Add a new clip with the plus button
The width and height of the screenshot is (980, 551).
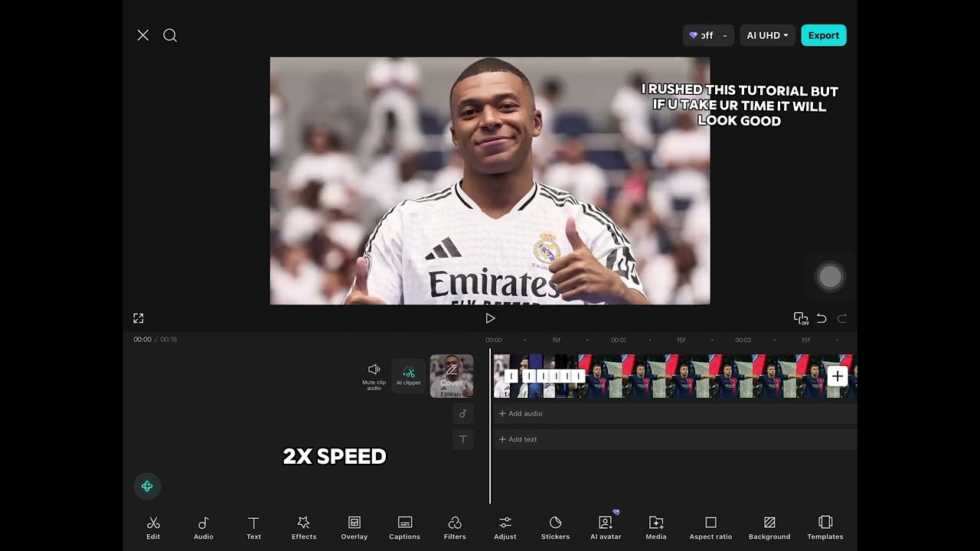pyautogui.click(x=838, y=377)
